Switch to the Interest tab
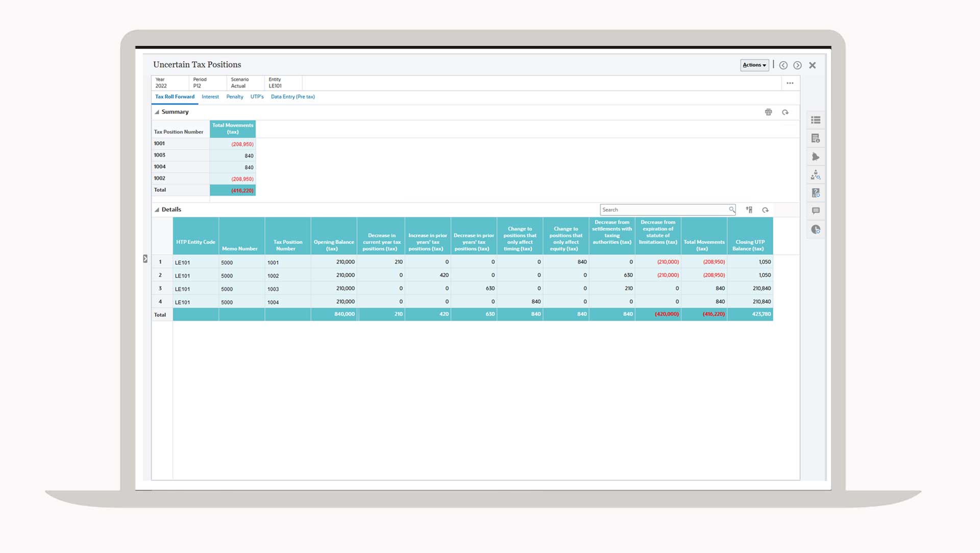The image size is (980, 553). click(210, 96)
